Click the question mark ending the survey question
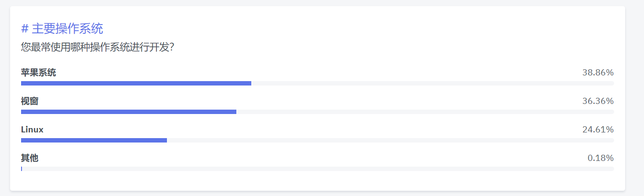644x196 pixels. (x=172, y=47)
